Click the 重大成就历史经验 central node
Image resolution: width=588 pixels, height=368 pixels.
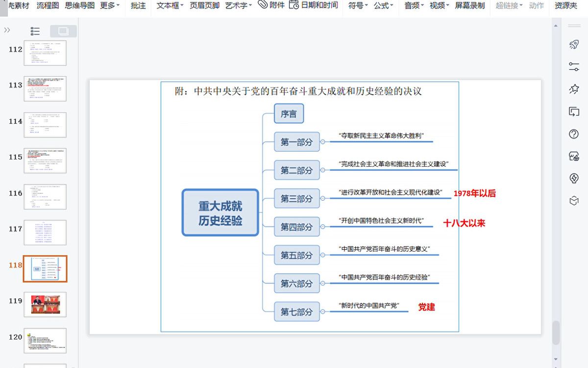[220, 213]
